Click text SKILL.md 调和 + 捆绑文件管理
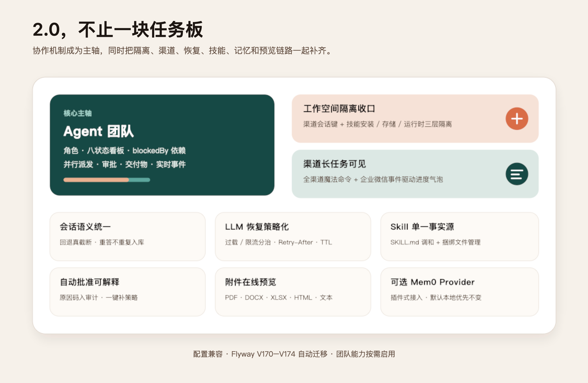The image size is (588, 383). 435,242
